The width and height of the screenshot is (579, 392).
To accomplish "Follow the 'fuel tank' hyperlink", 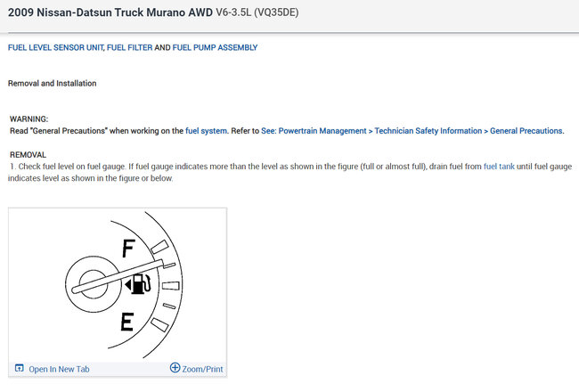I will click(x=499, y=167).
